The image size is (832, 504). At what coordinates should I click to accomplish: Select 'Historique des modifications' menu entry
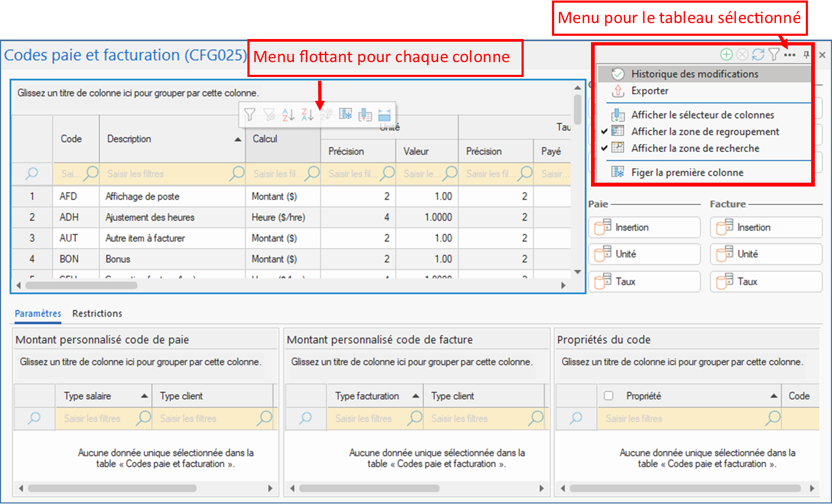pyautogui.click(x=694, y=74)
